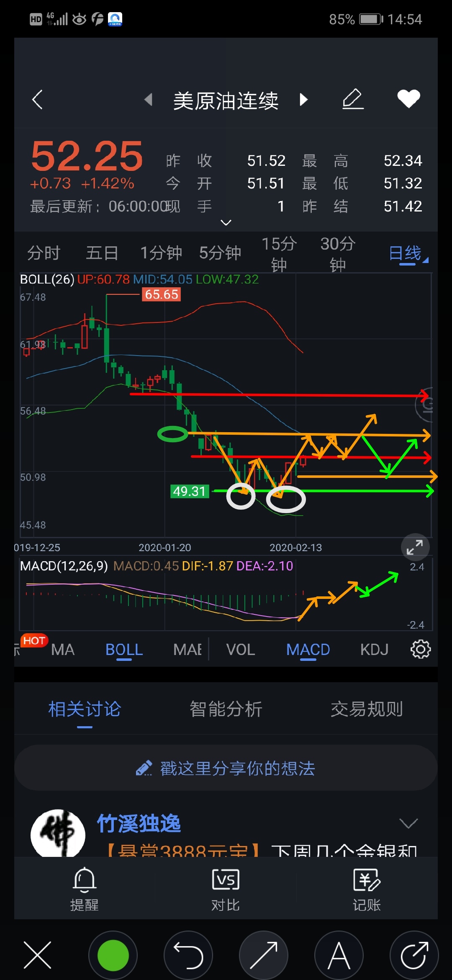
Task: Select the arrow drawing tool
Action: pos(264,955)
